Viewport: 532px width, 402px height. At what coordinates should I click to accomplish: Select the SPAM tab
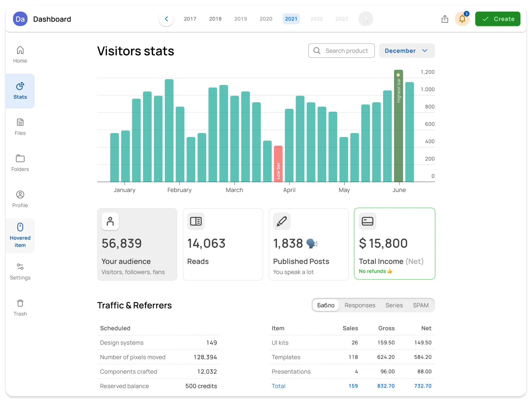(421, 305)
